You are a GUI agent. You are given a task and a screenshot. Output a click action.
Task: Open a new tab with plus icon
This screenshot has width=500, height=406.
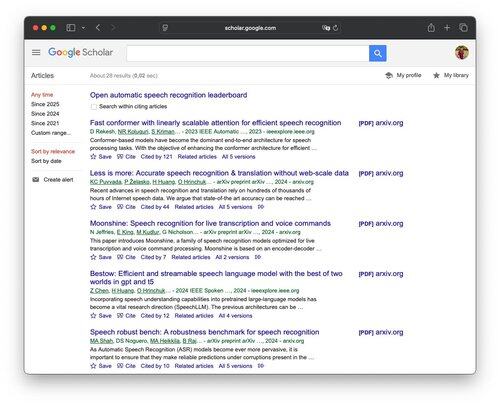447,28
